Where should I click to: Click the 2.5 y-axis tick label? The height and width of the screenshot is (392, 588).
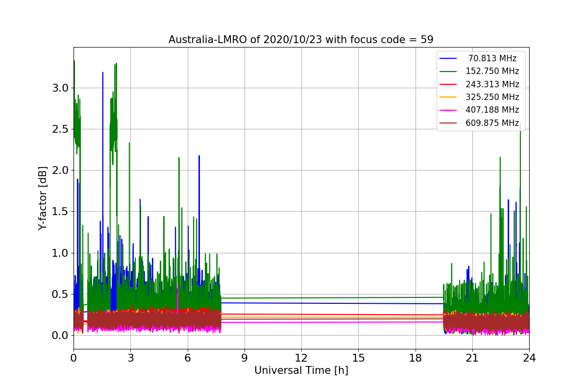[61, 129]
